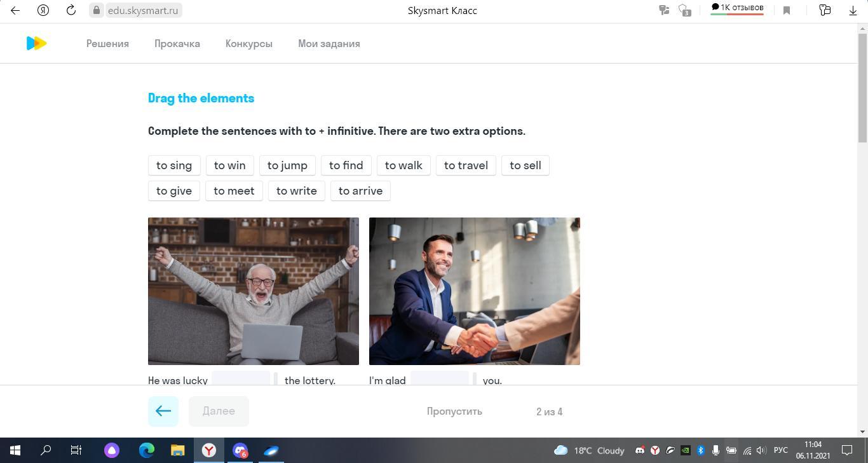Open Microsoft Edge from the taskbar
Screen dimensions: 868x463
click(x=147, y=450)
